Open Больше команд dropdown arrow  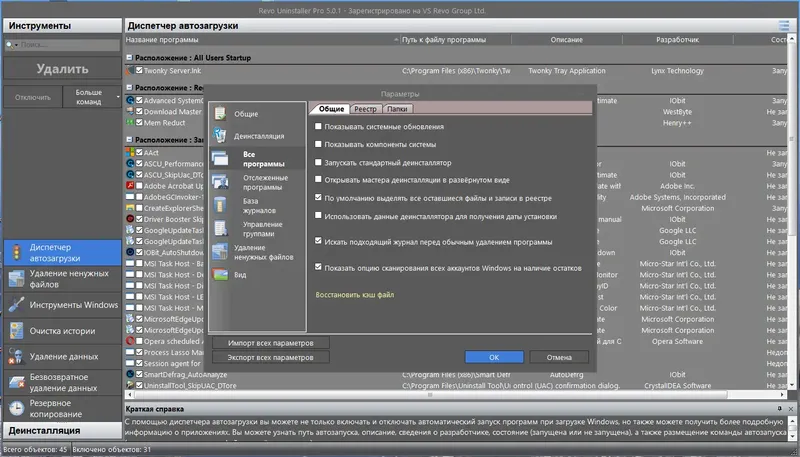[x=118, y=97]
